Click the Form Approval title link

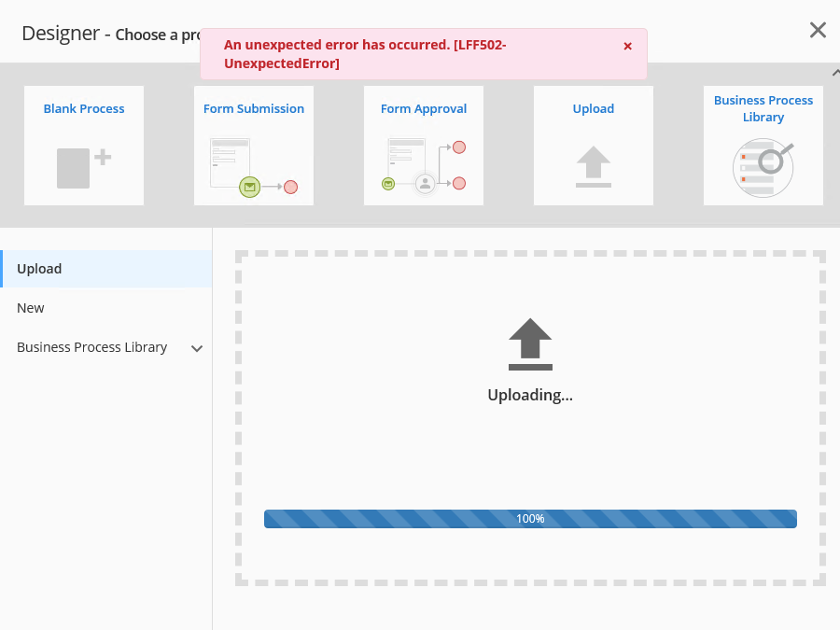pyautogui.click(x=424, y=109)
